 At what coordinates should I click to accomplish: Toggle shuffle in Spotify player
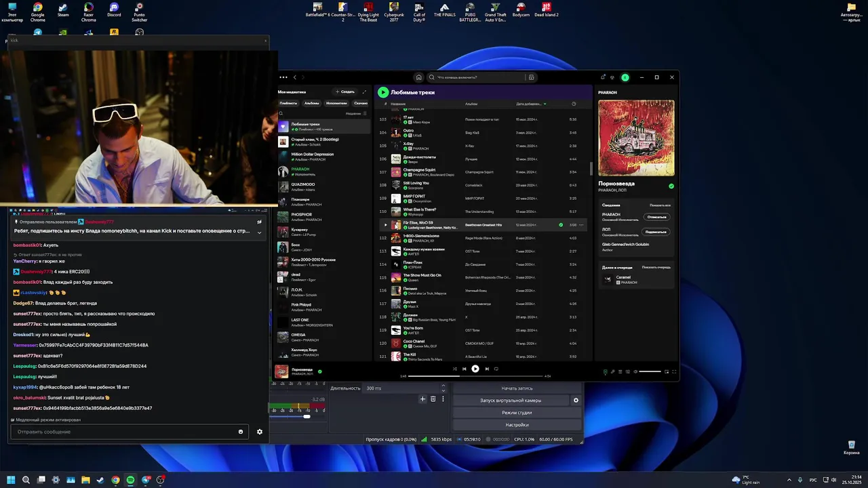coord(454,369)
